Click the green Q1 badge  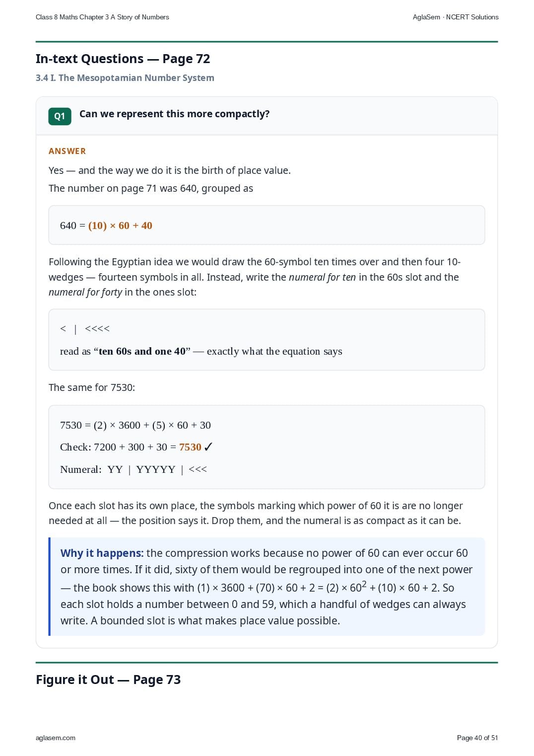[x=60, y=116]
